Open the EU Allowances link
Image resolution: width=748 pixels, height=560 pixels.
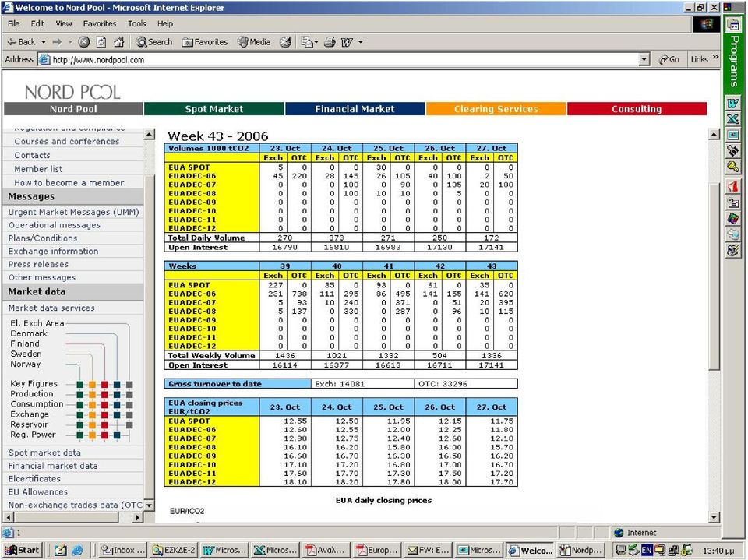point(37,491)
